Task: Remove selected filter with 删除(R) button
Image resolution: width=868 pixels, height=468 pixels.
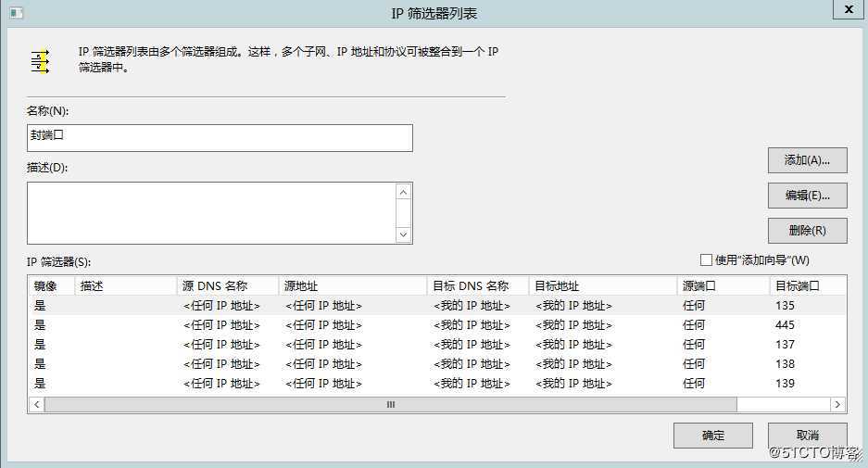Action: point(807,231)
